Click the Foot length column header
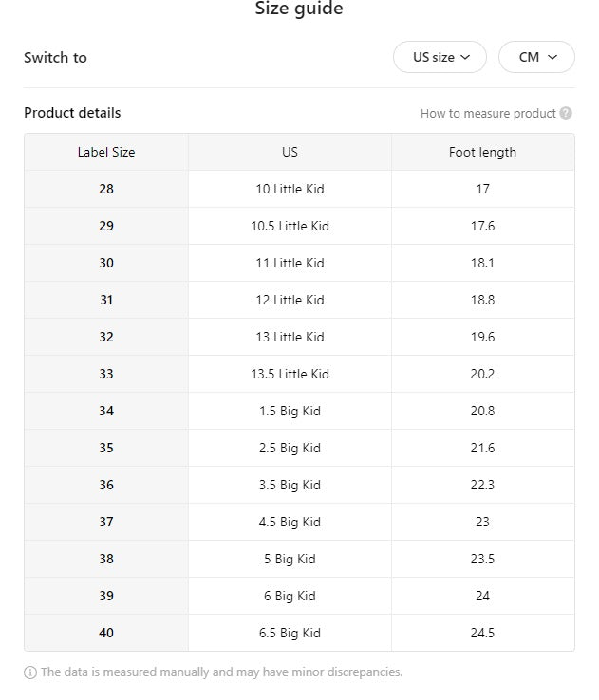This screenshot has width=599, height=700. point(482,152)
